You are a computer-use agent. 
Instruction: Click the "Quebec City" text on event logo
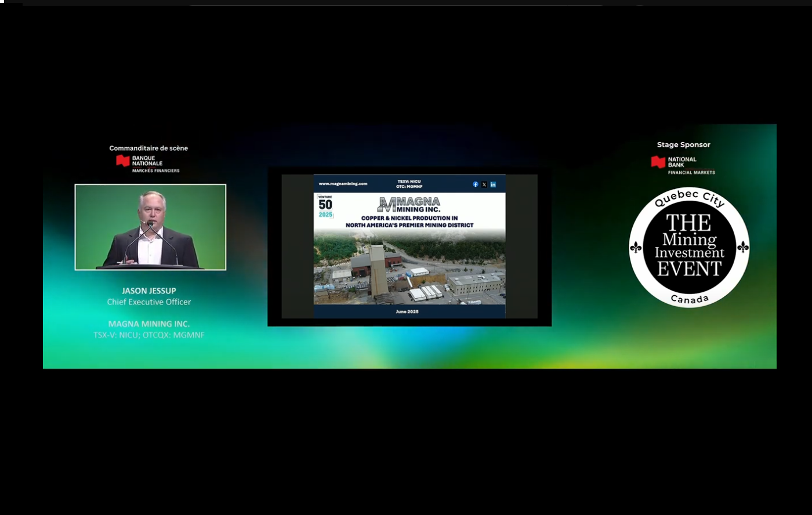pyautogui.click(x=690, y=198)
